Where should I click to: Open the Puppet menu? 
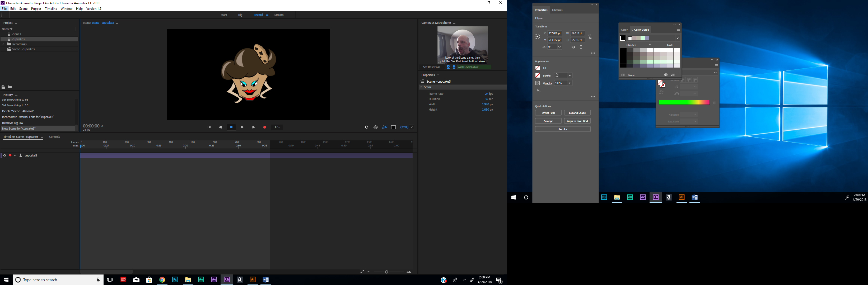36,8
